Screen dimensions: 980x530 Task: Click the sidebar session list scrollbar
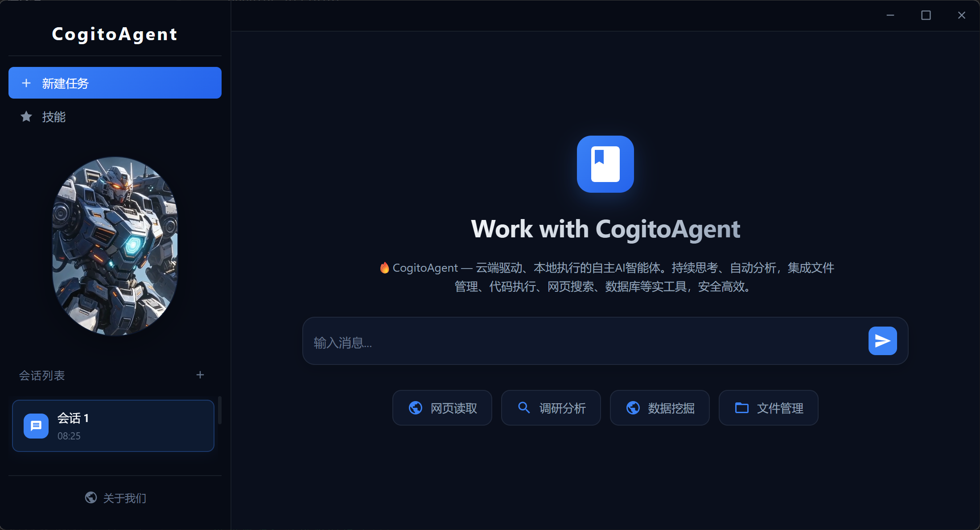coord(219,410)
